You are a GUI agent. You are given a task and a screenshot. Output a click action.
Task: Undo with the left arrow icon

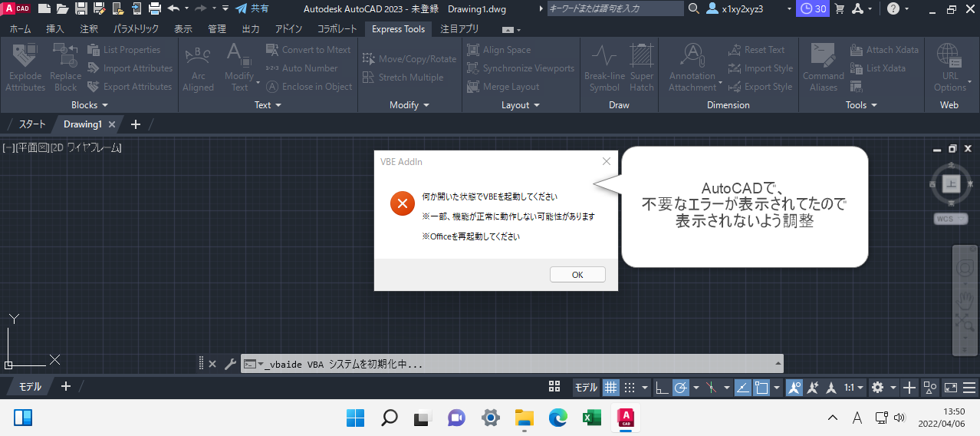coord(173,8)
